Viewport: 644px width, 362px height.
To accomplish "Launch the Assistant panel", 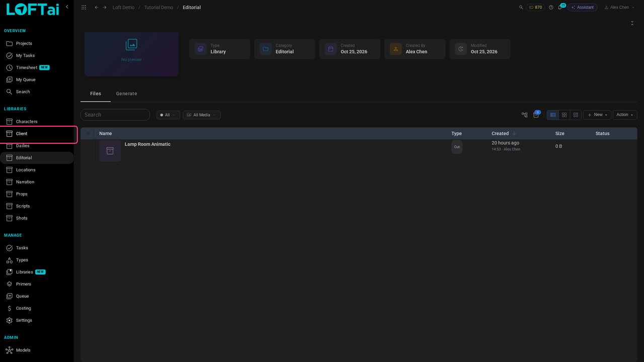I will (x=583, y=8).
